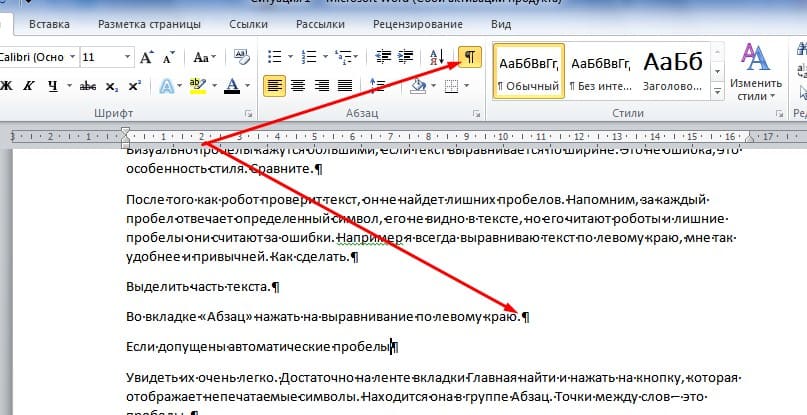Image resolution: width=807 pixels, height=415 pixels.
Task: Open the font size dropdown arrow
Action: click(127, 57)
